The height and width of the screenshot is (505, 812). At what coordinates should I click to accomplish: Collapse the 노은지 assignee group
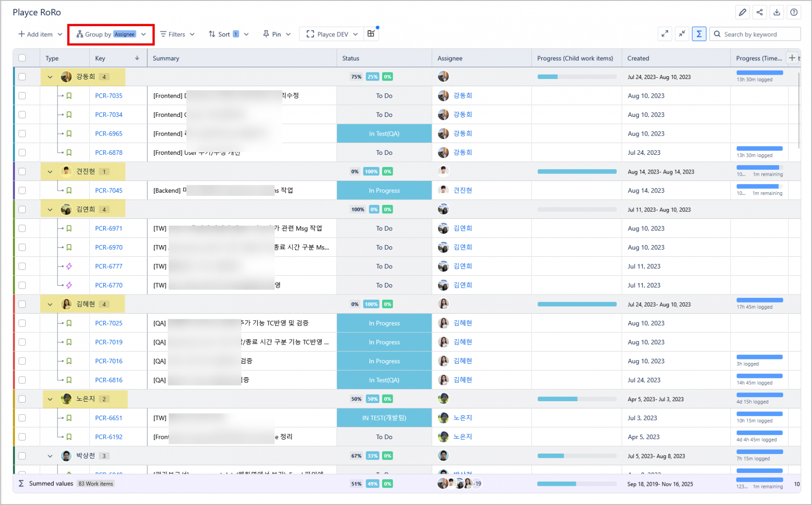pos(50,399)
